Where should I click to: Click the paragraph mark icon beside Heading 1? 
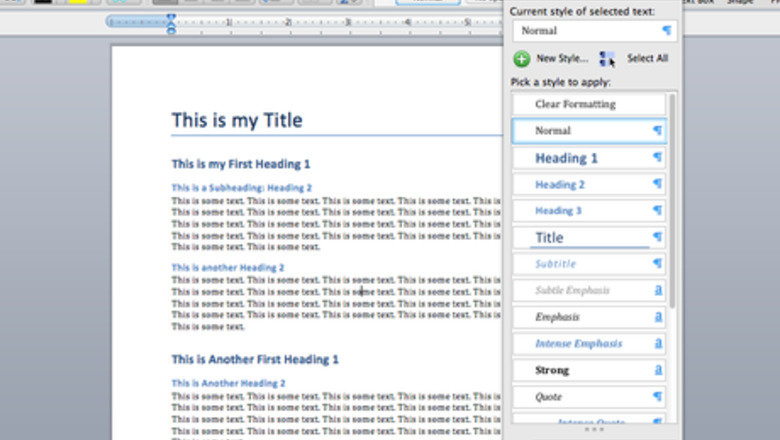click(x=658, y=158)
